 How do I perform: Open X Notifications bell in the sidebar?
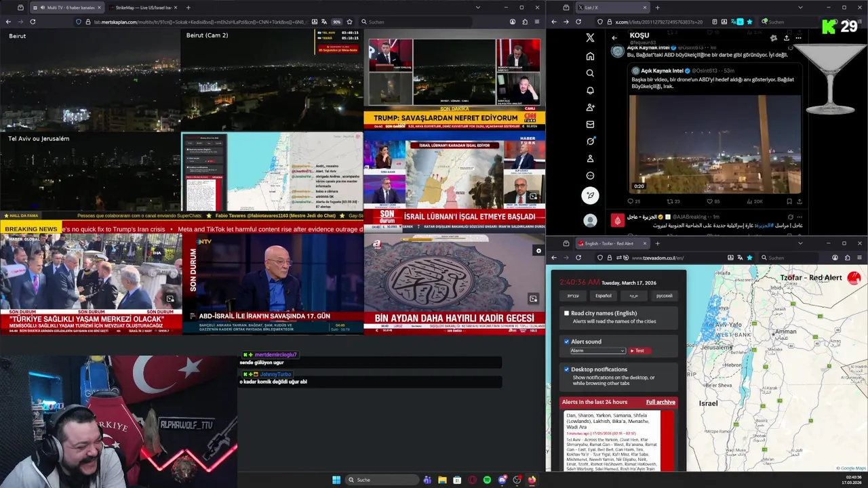click(x=590, y=90)
